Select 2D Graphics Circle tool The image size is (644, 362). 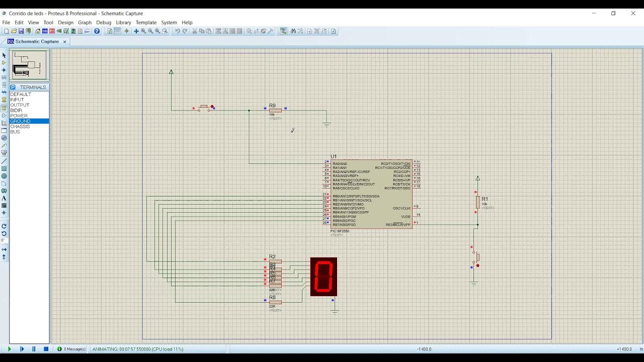click(4, 176)
